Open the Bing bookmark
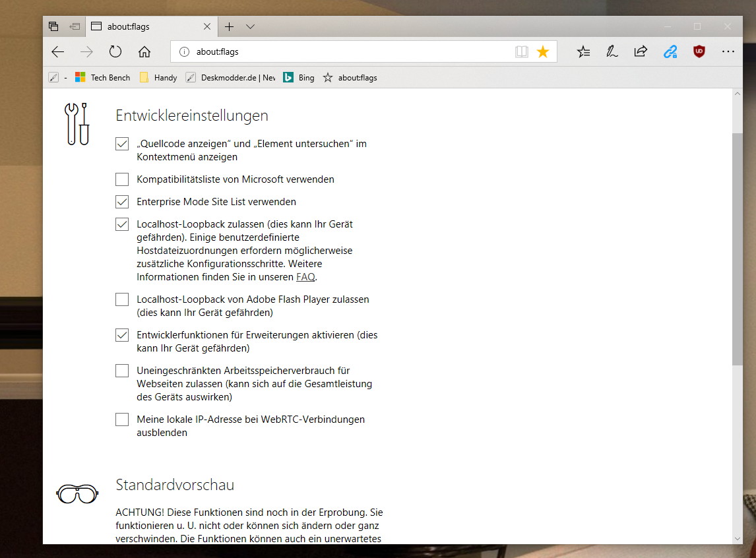Screen dimensions: 756x558 [299, 78]
